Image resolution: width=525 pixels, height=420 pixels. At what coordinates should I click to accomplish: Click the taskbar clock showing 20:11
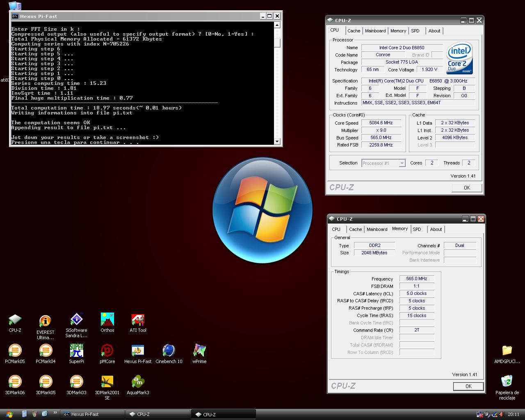[x=513, y=414]
